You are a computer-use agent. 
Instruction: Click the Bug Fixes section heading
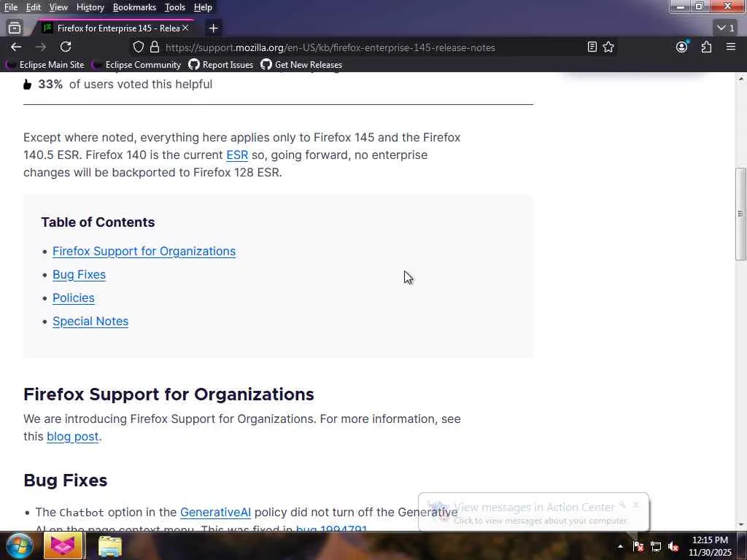click(65, 480)
